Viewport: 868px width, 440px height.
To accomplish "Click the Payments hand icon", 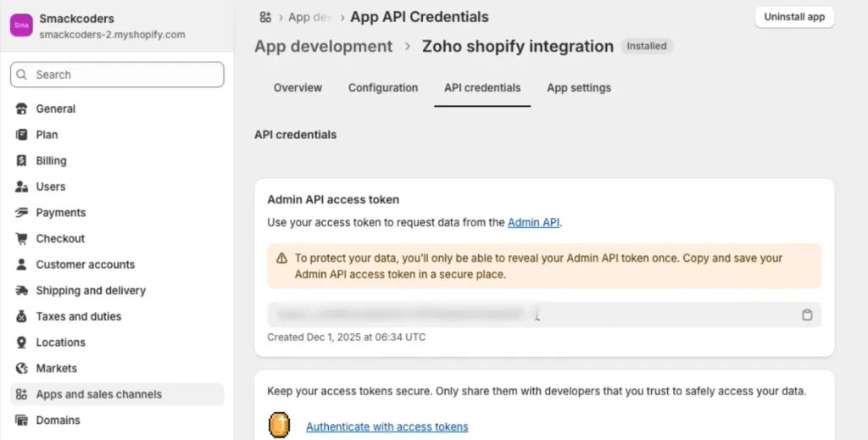I will pyautogui.click(x=21, y=213).
